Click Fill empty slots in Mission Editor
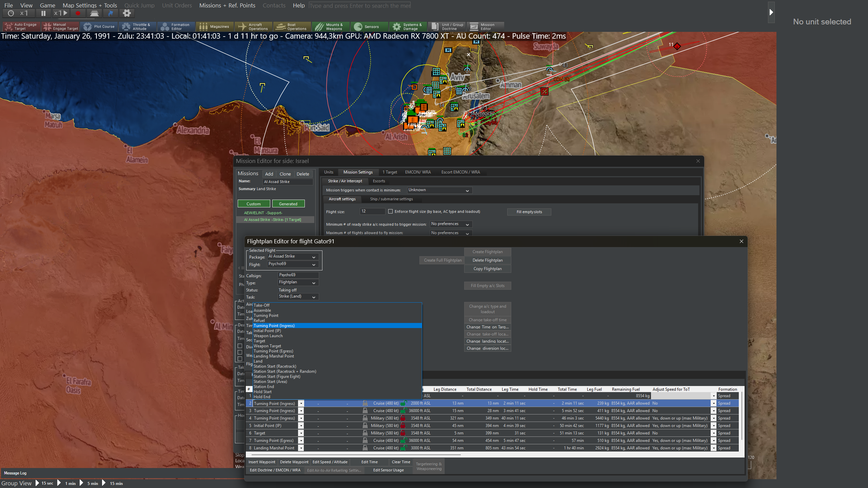 coord(529,212)
